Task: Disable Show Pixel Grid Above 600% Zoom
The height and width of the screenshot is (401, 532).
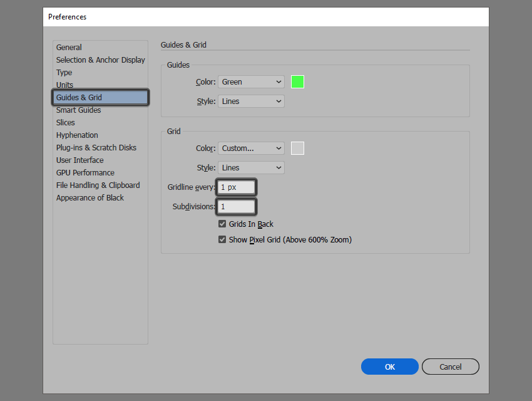Action: pyautogui.click(x=222, y=239)
